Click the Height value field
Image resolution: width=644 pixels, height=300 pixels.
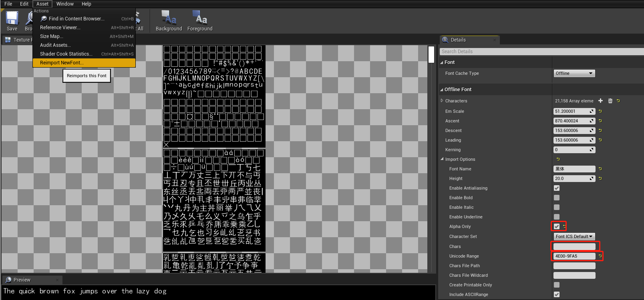pyautogui.click(x=574, y=178)
